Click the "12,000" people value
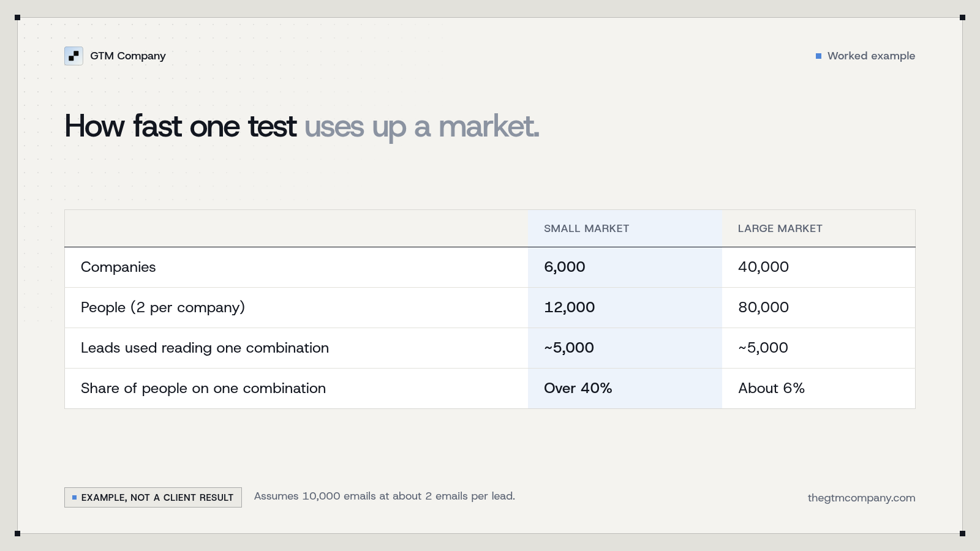Screen dimensions: 980x551 [x=570, y=307]
